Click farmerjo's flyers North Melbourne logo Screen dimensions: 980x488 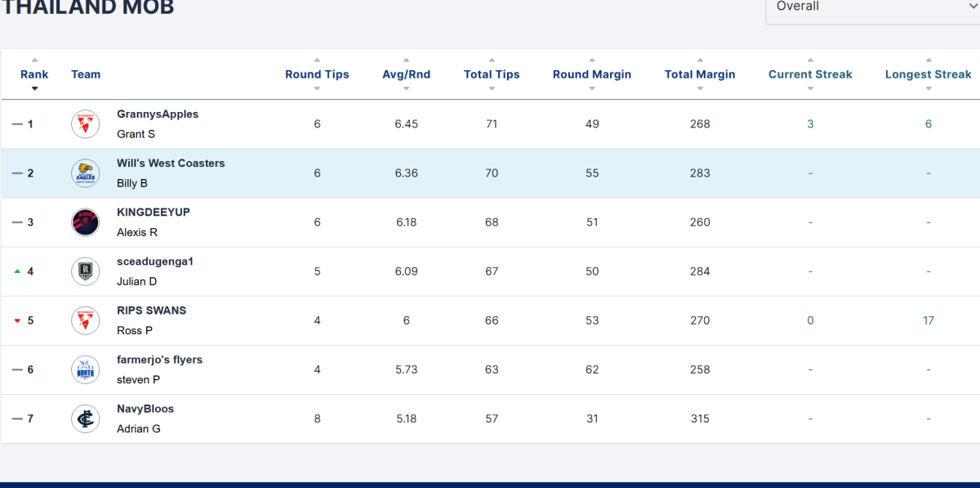coord(85,369)
